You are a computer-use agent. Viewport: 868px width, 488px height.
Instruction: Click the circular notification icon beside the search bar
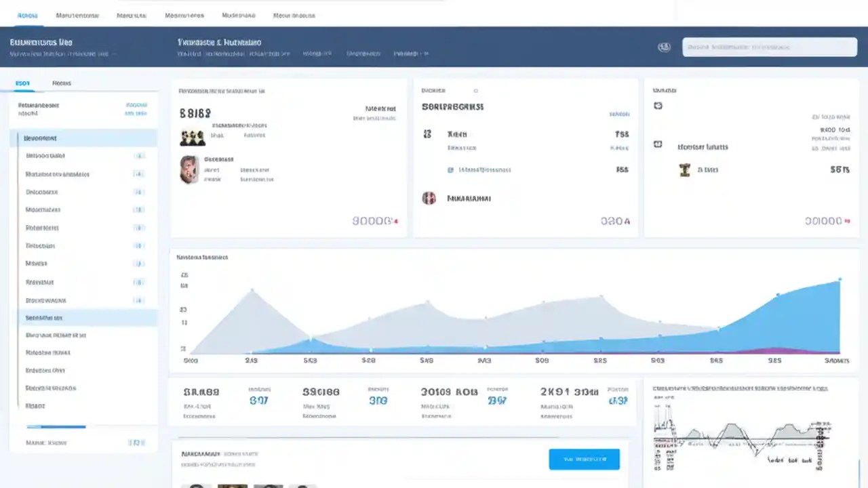[664, 47]
